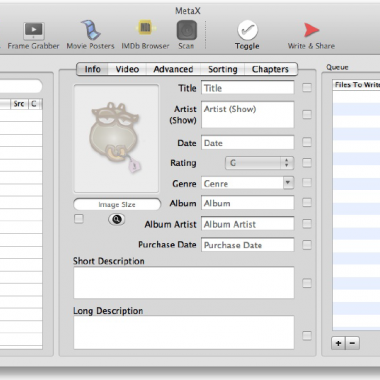Tick the Rating checkbox
The height and width of the screenshot is (380, 380).
(307, 163)
